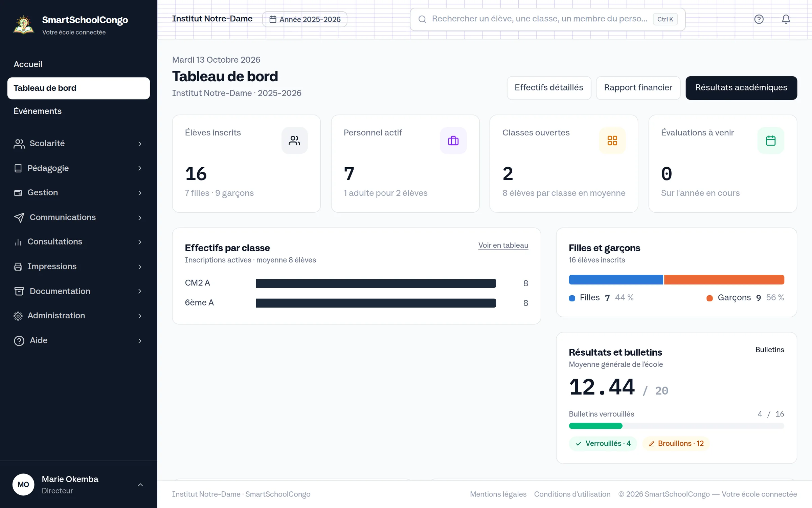Expand the Pédagogie menu chevron
The height and width of the screenshot is (508, 812).
click(140, 168)
